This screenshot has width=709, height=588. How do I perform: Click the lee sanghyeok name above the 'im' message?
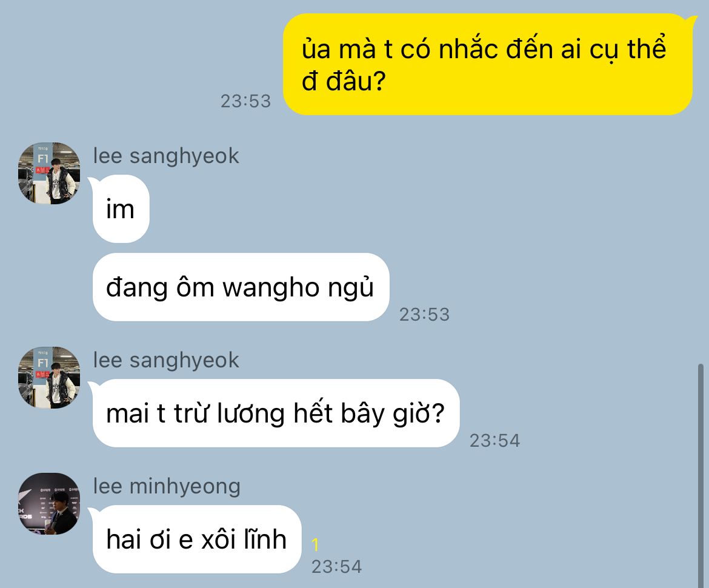[166, 156]
